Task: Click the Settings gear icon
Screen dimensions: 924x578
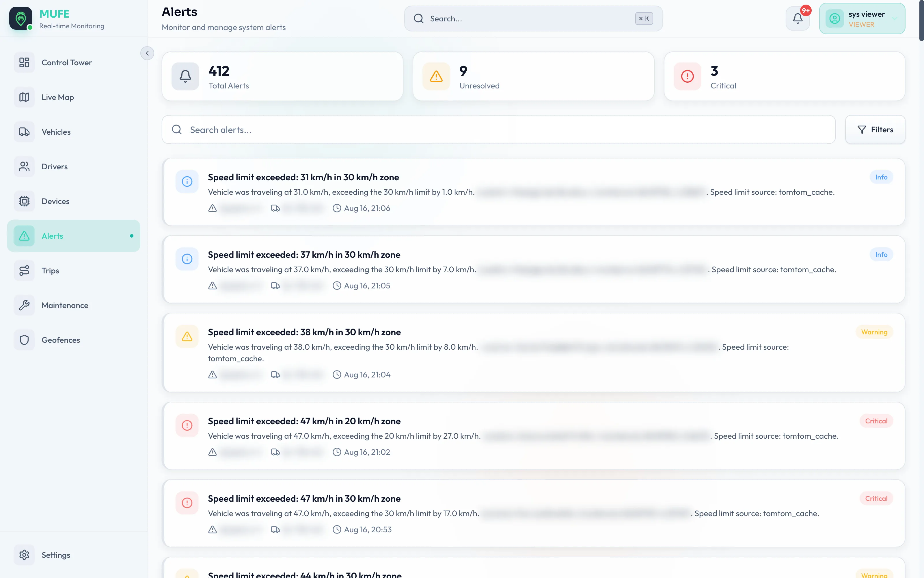Action: [x=25, y=555]
